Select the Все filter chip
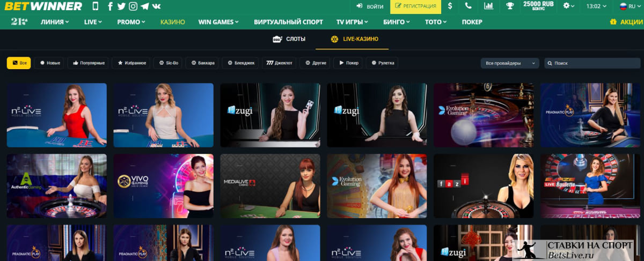 (19, 63)
